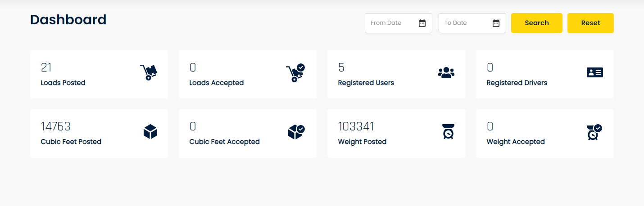Click the Registered Drivers ID card icon
This screenshot has height=206, width=644.
click(x=594, y=72)
